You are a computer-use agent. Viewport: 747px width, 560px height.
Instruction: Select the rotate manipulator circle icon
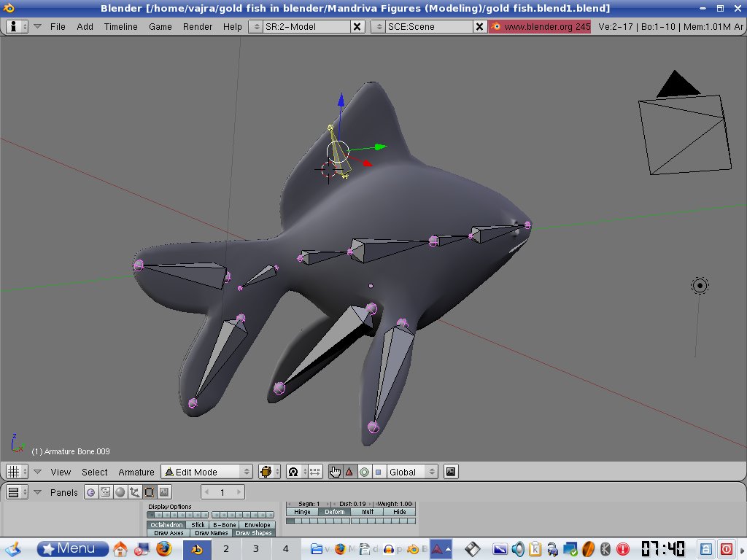(x=364, y=472)
